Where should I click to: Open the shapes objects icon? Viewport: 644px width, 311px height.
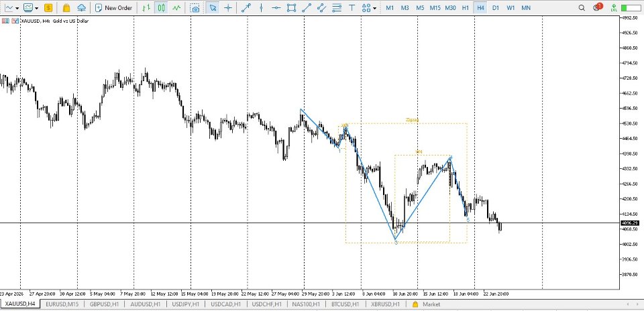(366, 7)
